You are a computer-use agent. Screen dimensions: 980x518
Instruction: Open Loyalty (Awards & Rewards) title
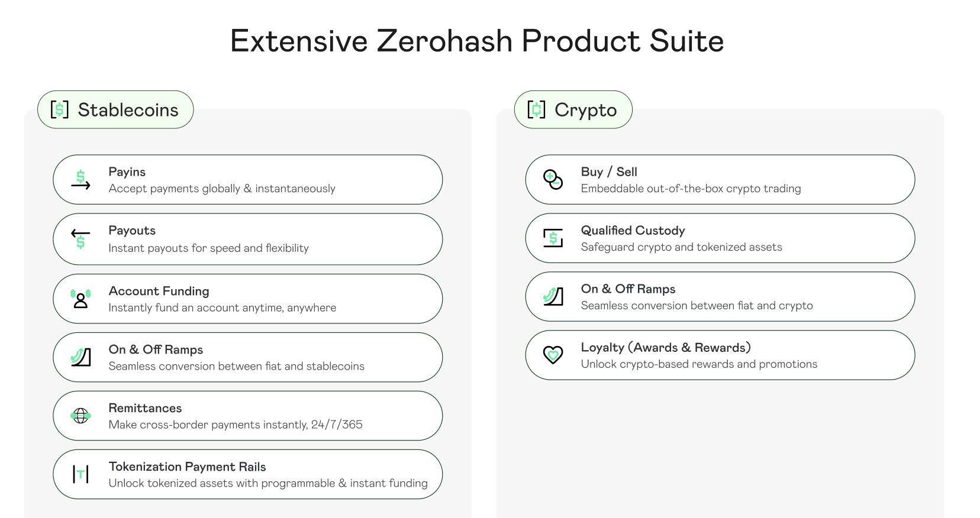666,348
